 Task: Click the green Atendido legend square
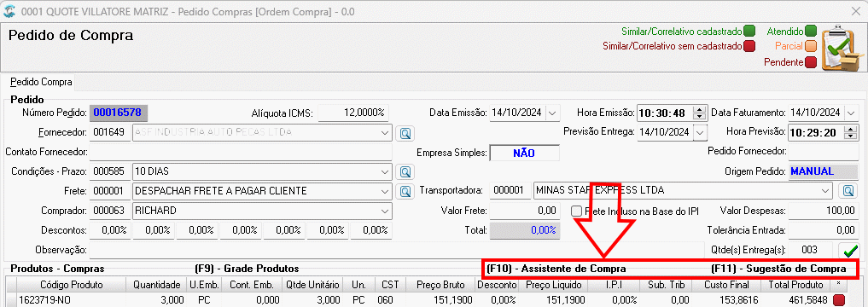click(x=811, y=31)
